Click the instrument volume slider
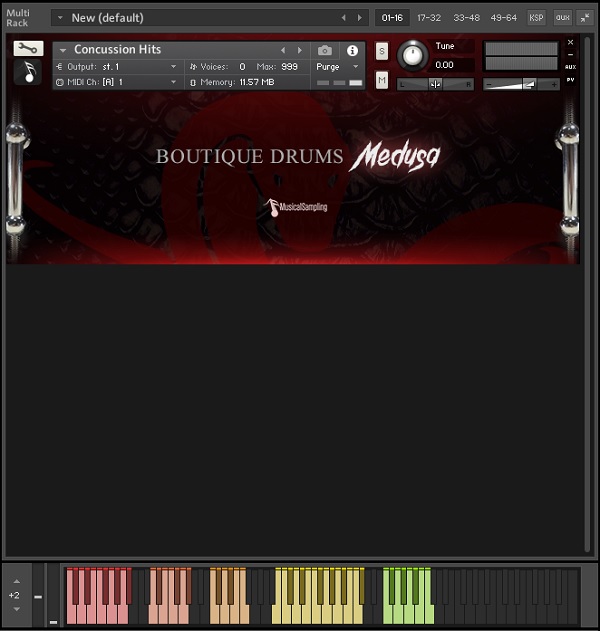The height and width of the screenshot is (631, 600). [x=521, y=85]
